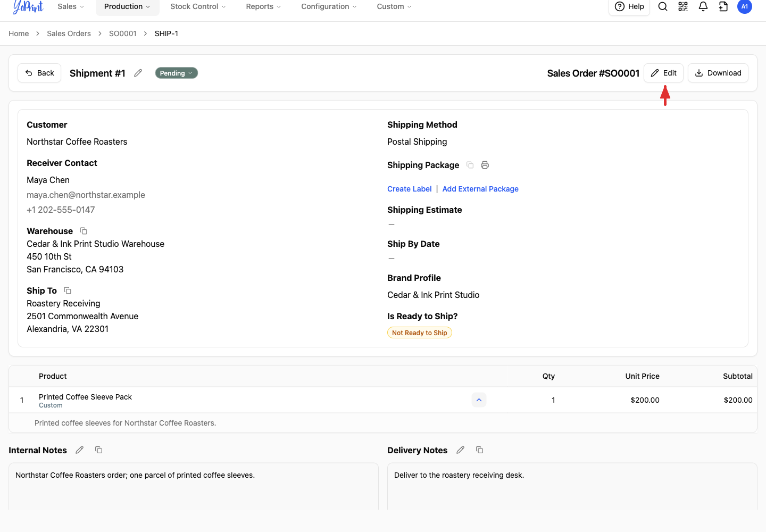
Task: Open the Production menu
Action: [x=127, y=6]
